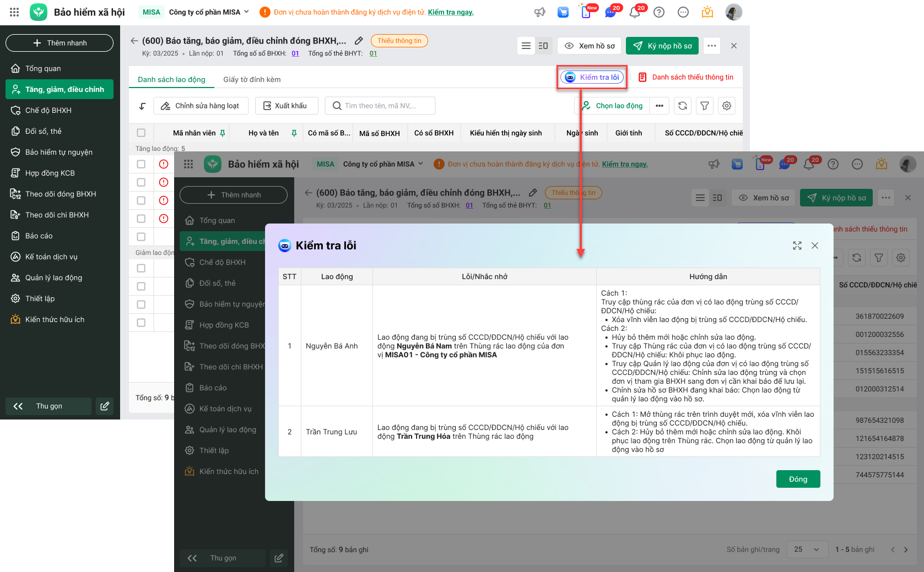Click the megaphone announcements icon in the back window
This screenshot has height=572, width=924.
pos(540,12)
